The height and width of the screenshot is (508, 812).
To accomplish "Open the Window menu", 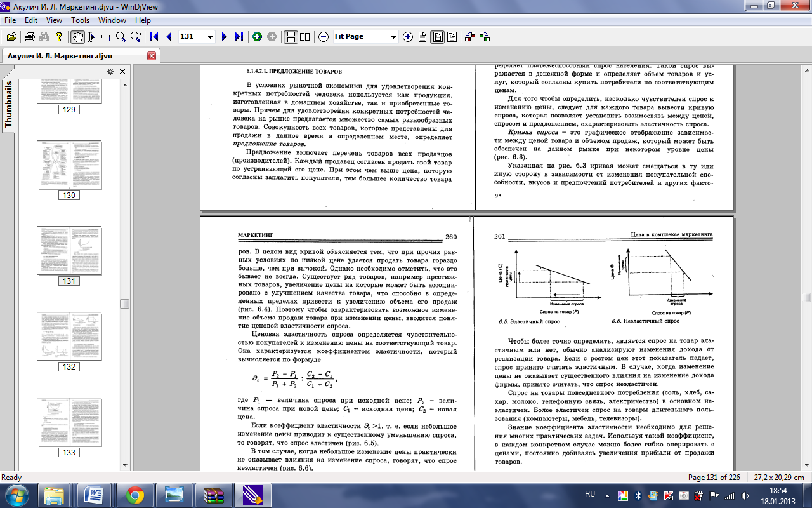I will click(x=112, y=20).
